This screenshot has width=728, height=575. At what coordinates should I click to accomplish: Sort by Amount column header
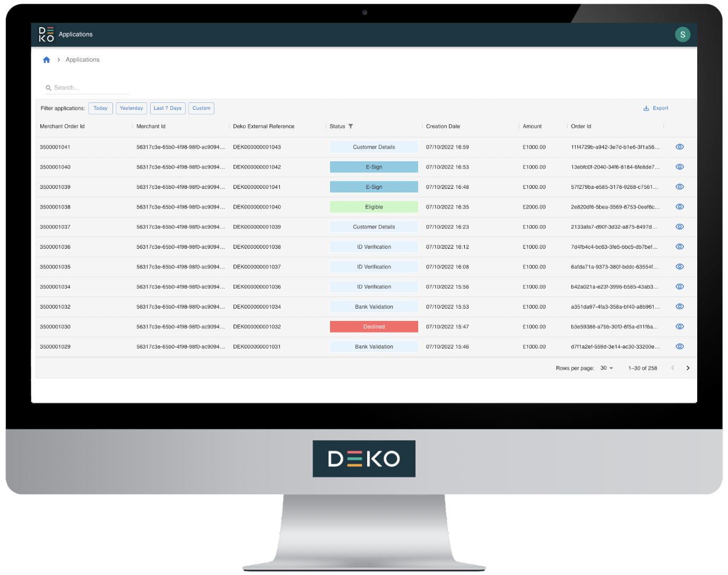click(532, 127)
